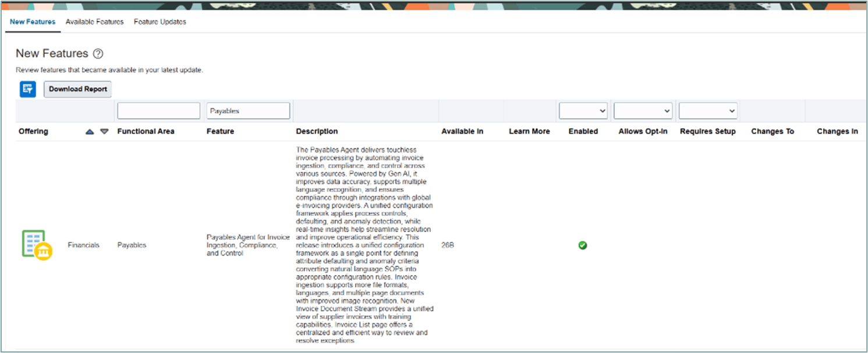Open the Enabled filter dropdown
Image resolution: width=868 pixels, height=353 pixels.
tap(583, 110)
